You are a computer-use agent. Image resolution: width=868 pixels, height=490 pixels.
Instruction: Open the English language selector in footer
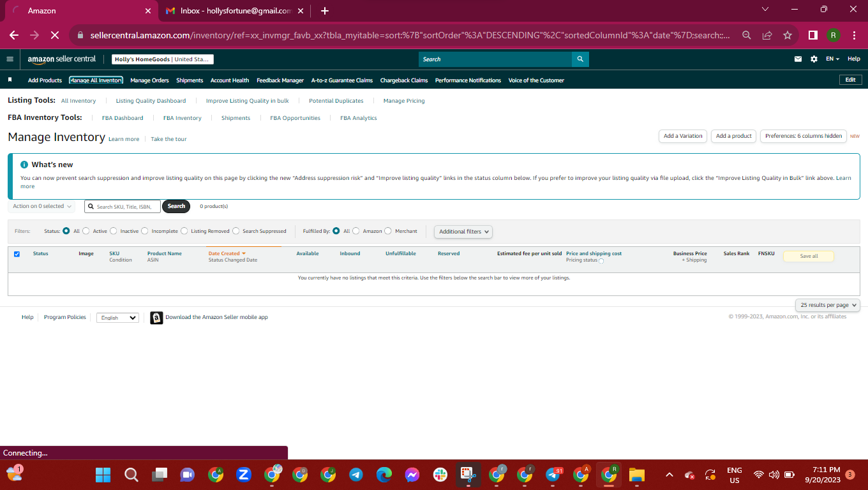point(117,318)
